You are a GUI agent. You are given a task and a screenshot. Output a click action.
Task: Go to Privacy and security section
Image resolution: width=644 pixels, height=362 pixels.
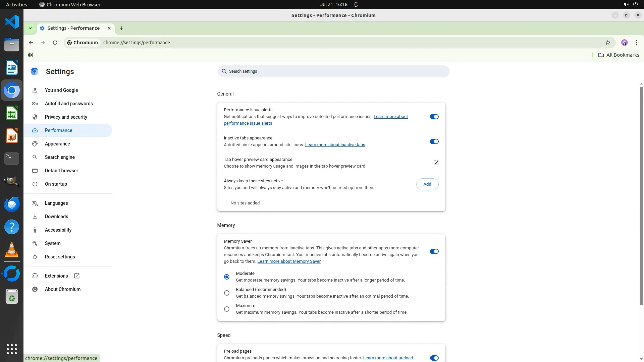(x=66, y=117)
